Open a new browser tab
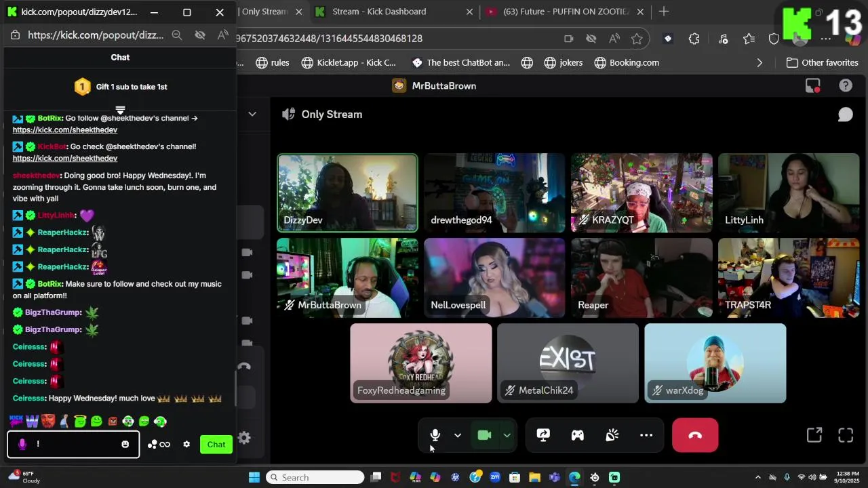 (x=664, y=12)
